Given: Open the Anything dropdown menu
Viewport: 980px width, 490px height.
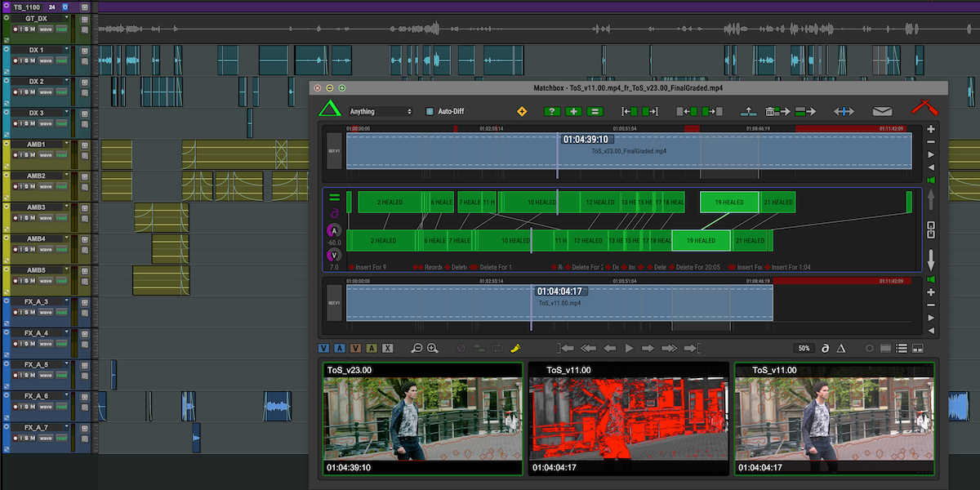Looking at the screenshot, I should click(x=381, y=111).
